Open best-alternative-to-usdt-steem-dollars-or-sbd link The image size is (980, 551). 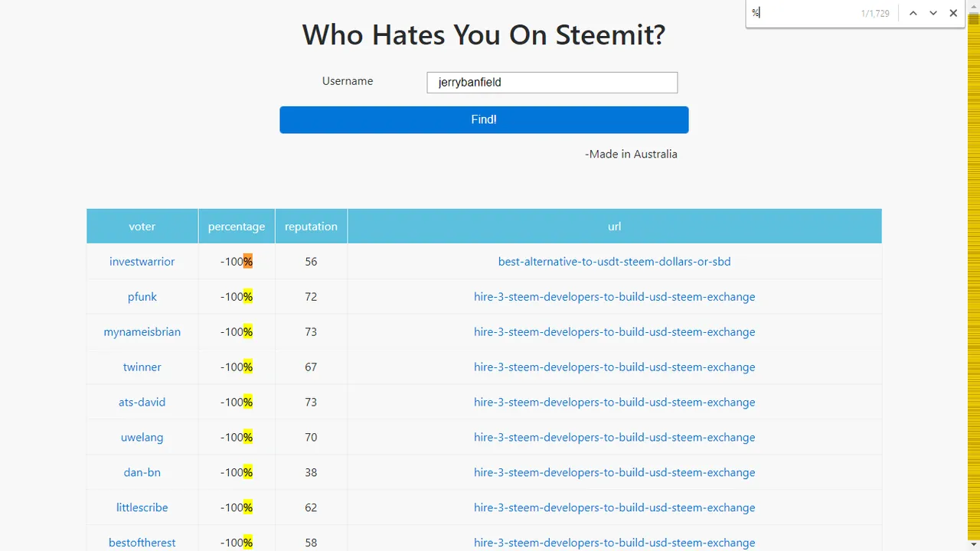click(x=615, y=262)
